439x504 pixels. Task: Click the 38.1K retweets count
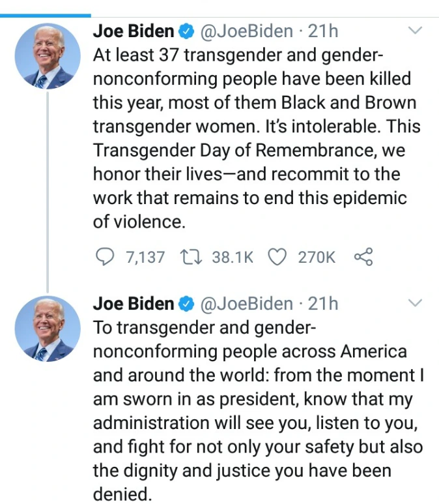(233, 258)
